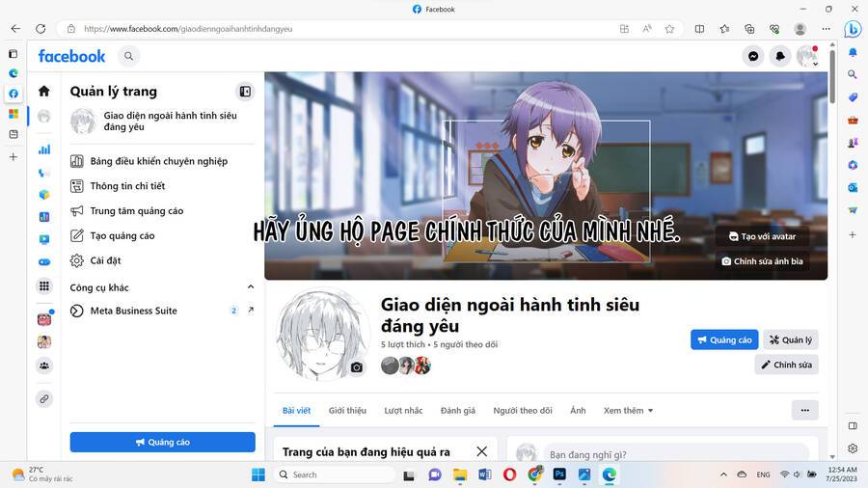This screenshot has height=488, width=868.
Task: Collapse the Quản lý trang sidebar panel
Action: tap(245, 92)
